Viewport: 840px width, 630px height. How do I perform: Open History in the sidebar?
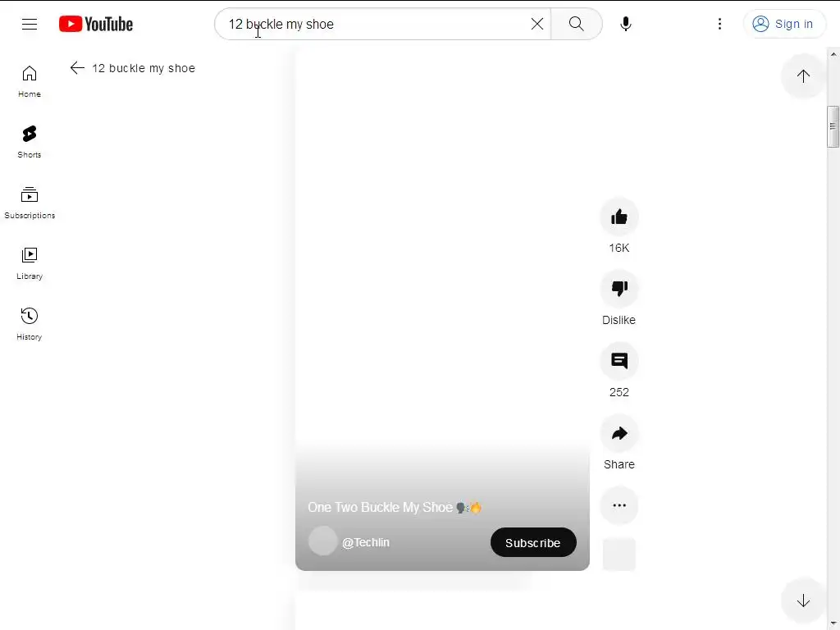[x=30, y=323]
